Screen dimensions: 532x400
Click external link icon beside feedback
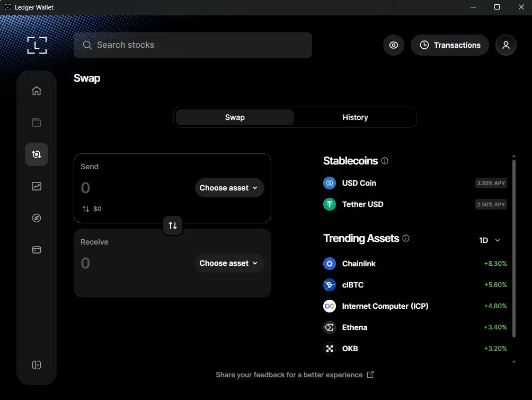tap(370, 375)
